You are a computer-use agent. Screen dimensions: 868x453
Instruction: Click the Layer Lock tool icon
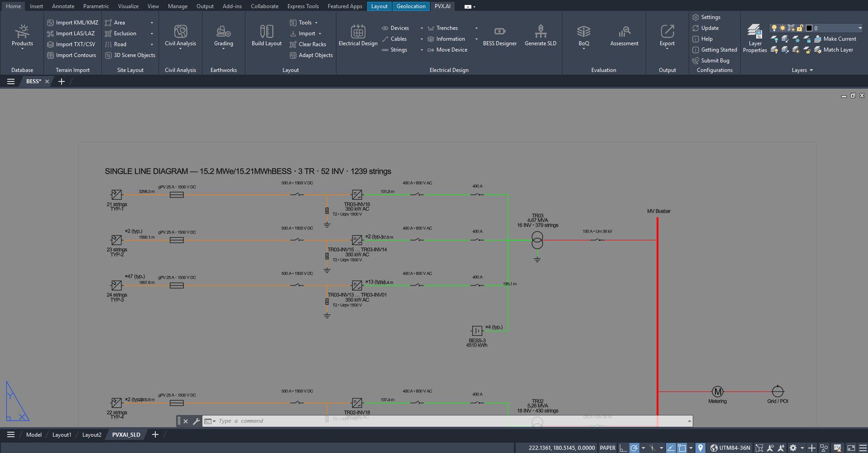tap(807, 39)
